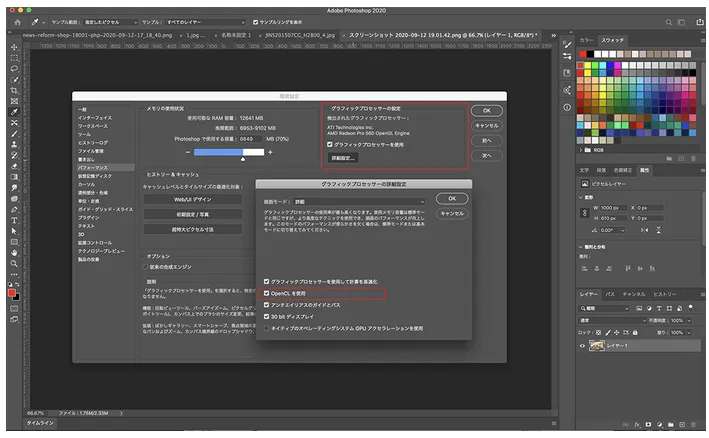Hide レイヤー 1 with eye icon
709x438 pixels.
[x=582, y=346]
